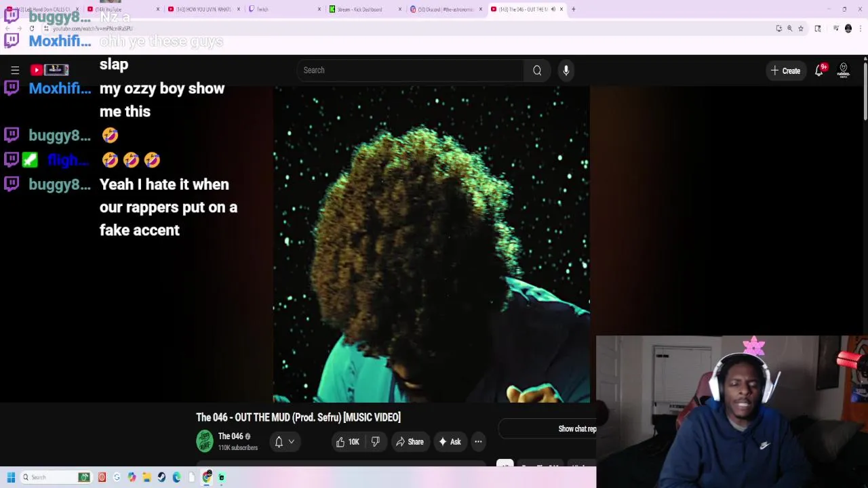868x488 pixels.
Task: Click the Ask button
Action: [x=450, y=442]
